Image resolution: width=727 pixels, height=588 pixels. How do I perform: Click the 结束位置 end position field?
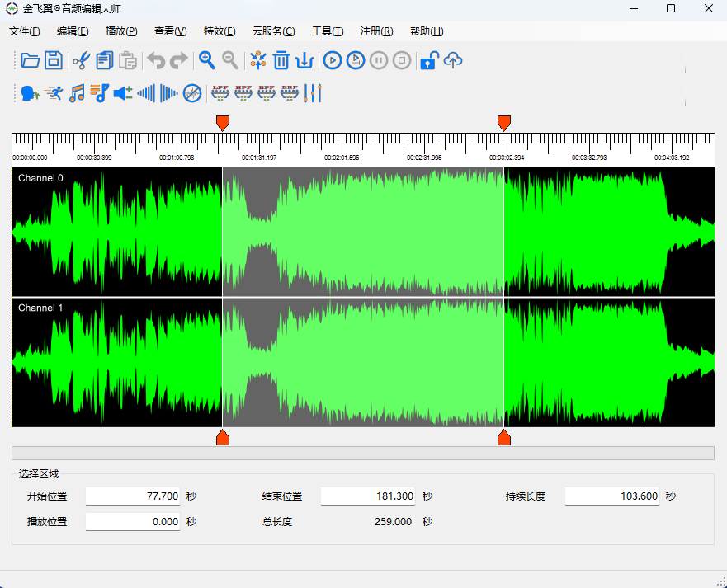pyautogui.click(x=368, y=496)
